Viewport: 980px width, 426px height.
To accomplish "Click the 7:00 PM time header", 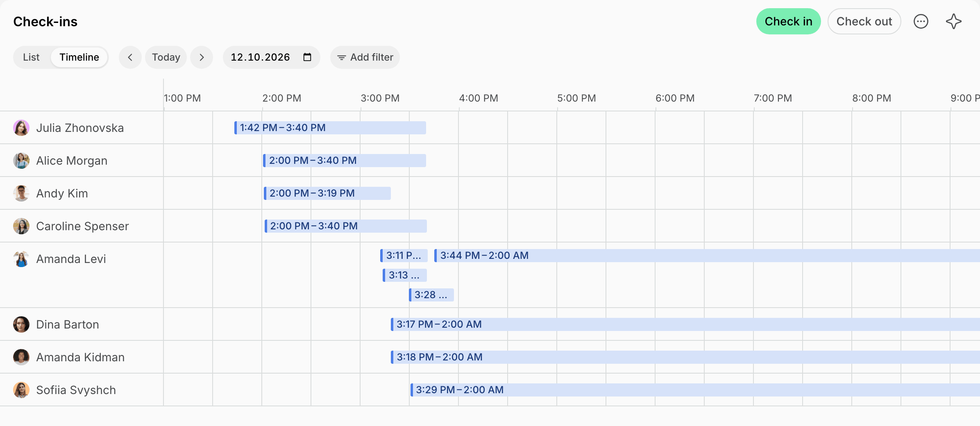I will 773,98.
